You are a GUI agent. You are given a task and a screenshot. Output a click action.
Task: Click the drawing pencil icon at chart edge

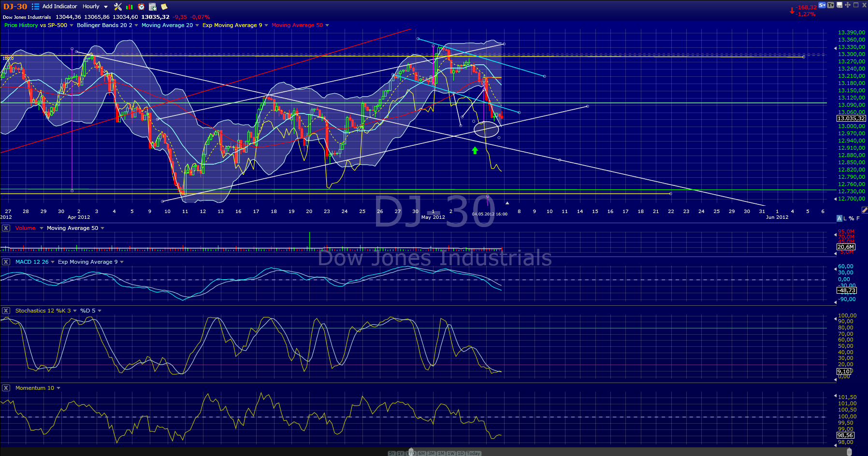pos(865,210)
